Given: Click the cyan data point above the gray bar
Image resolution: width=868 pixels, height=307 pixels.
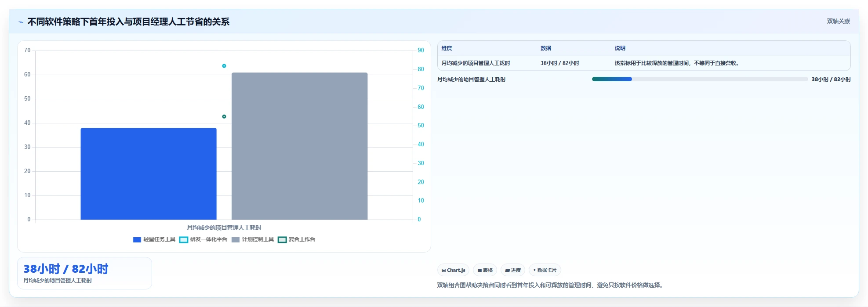Looking at the screenshot, I should pos(224,66).
